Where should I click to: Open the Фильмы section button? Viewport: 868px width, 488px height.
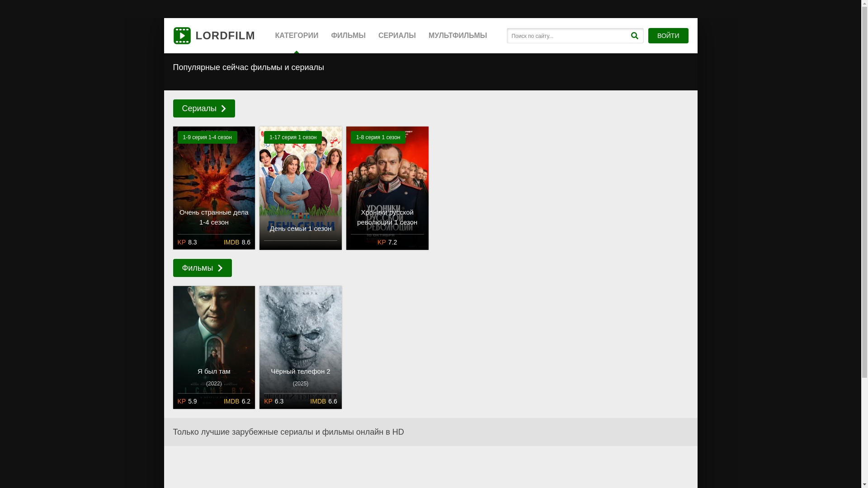[202, 268]
